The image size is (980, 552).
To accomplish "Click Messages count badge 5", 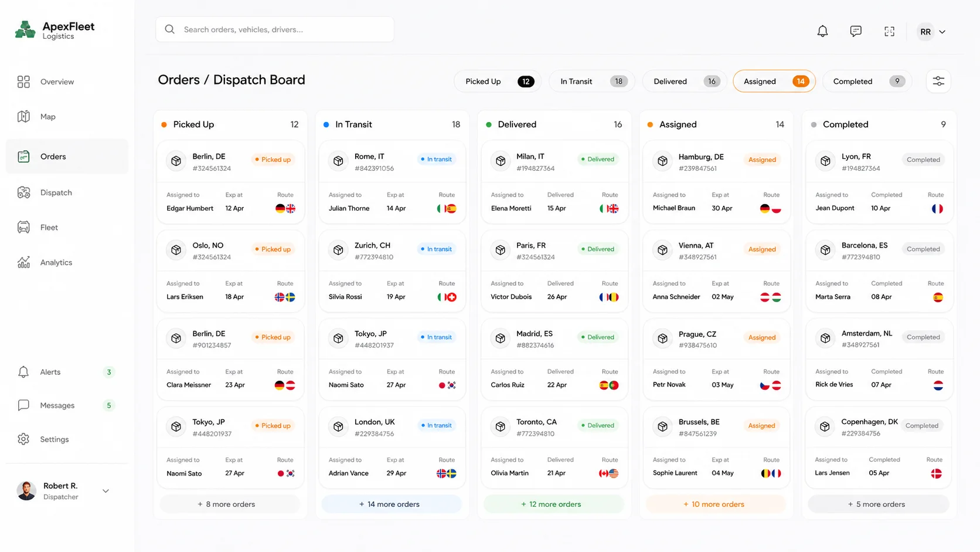I will pos(109,405).
